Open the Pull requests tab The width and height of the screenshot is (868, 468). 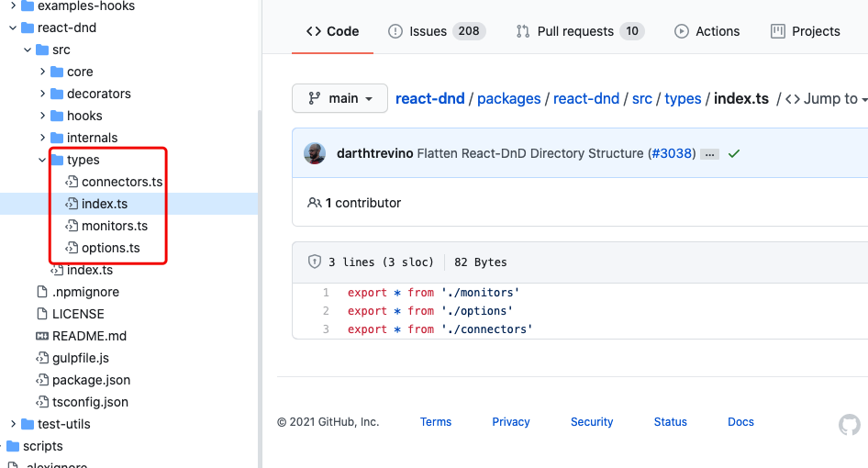tap(580, 31)
